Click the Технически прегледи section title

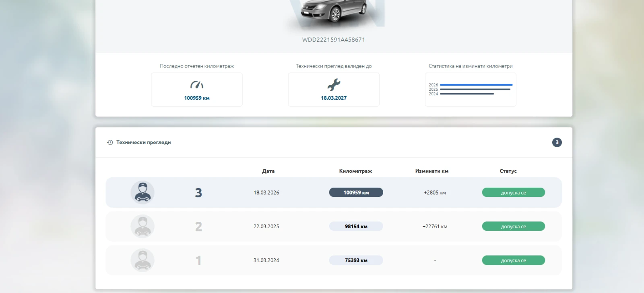(x=144, y=142)
